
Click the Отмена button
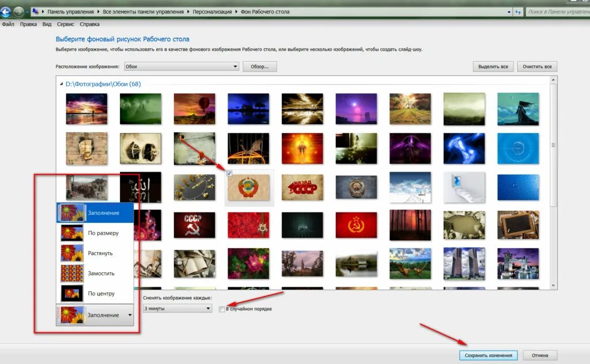[x=540, y=355]
